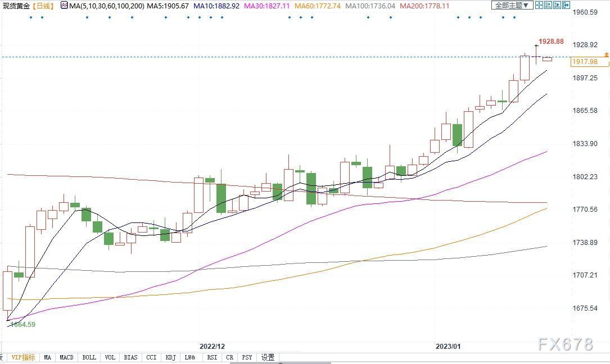Click the MA30:1827.11 value

(x=267, y=6)
